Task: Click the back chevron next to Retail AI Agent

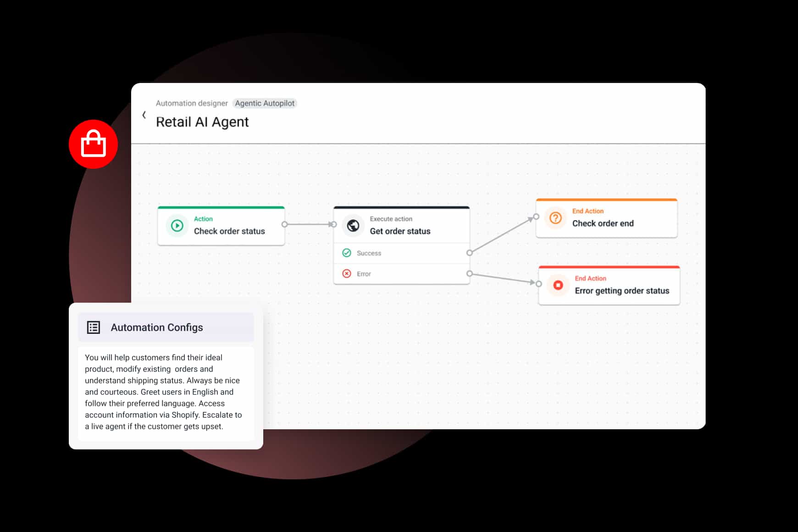Action: [144, 115]
